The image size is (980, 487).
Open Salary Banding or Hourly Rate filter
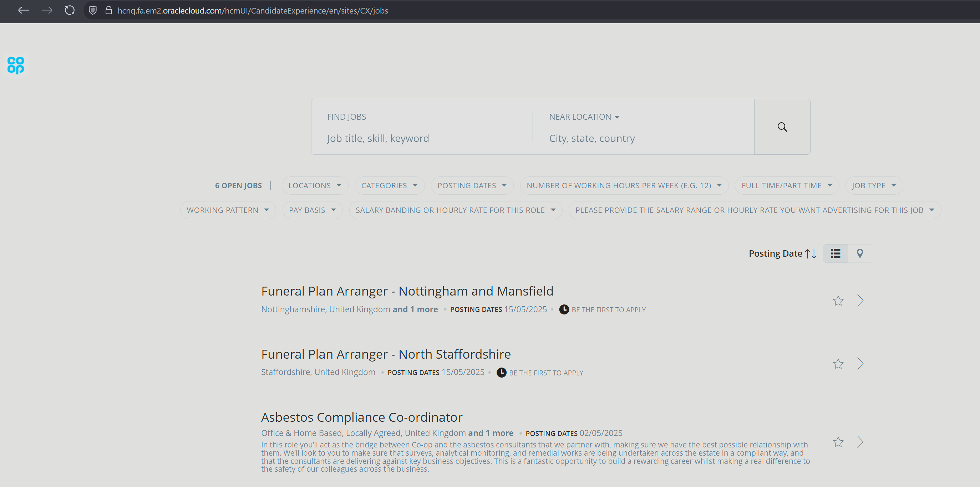tap(455, 210)
